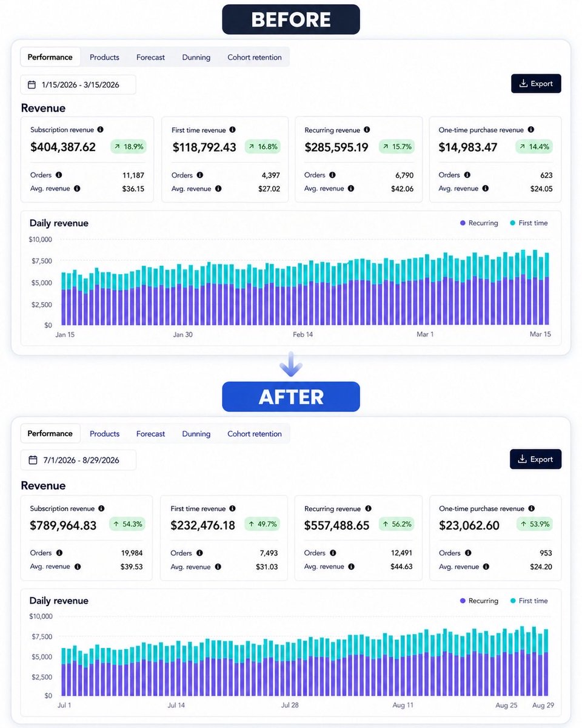Click the $42.06 average revenue value
The height and width of the screenshot is (728, 582).
click(403, 189)
